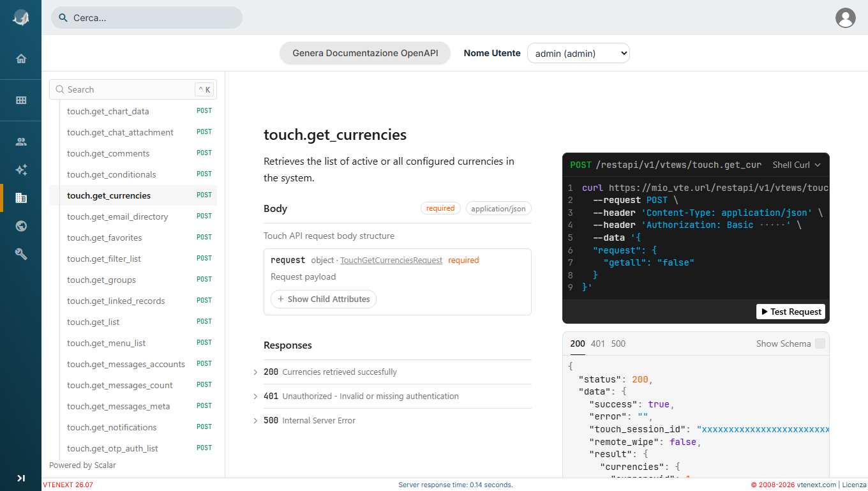Click the Test Request button
The image size is (868, 491).
point(791,312)
